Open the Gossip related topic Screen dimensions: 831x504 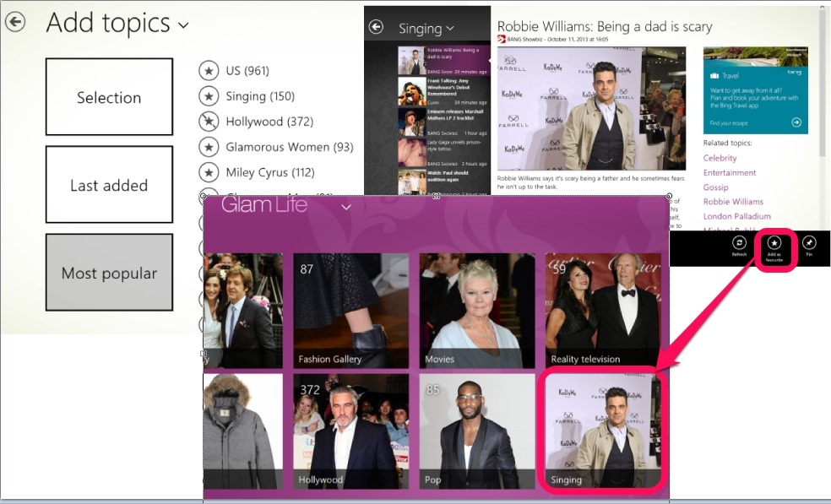click(715, 187)
